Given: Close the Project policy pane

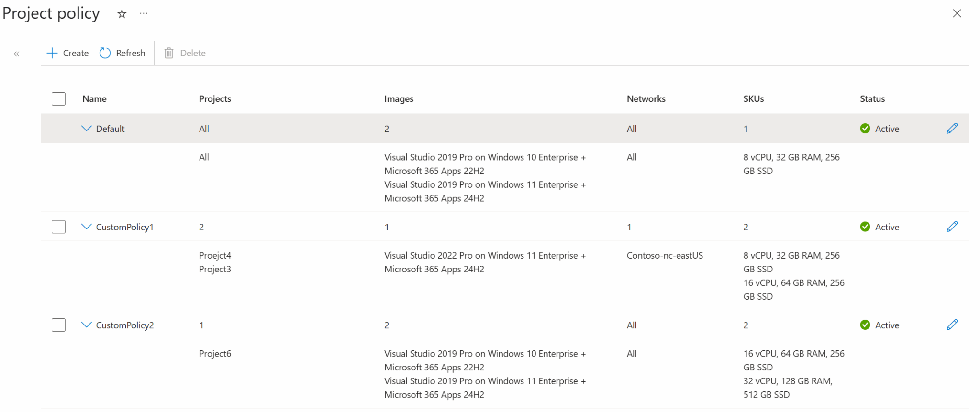Looking at the screenshot, I should [x=957, y=13].
